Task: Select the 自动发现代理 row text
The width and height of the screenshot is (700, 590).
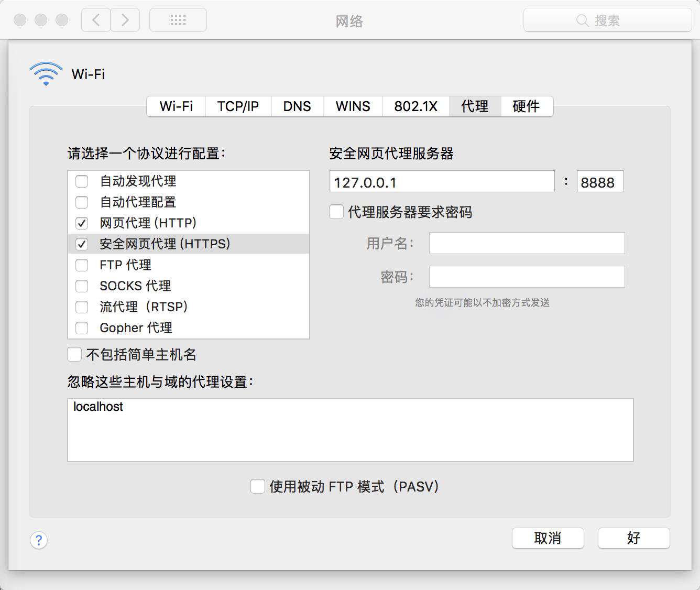Action: pos(138,181)
